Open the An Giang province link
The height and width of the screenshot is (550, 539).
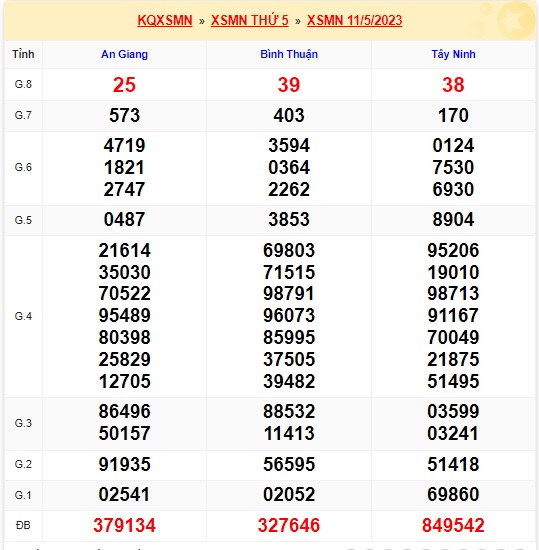click(124, 54)
